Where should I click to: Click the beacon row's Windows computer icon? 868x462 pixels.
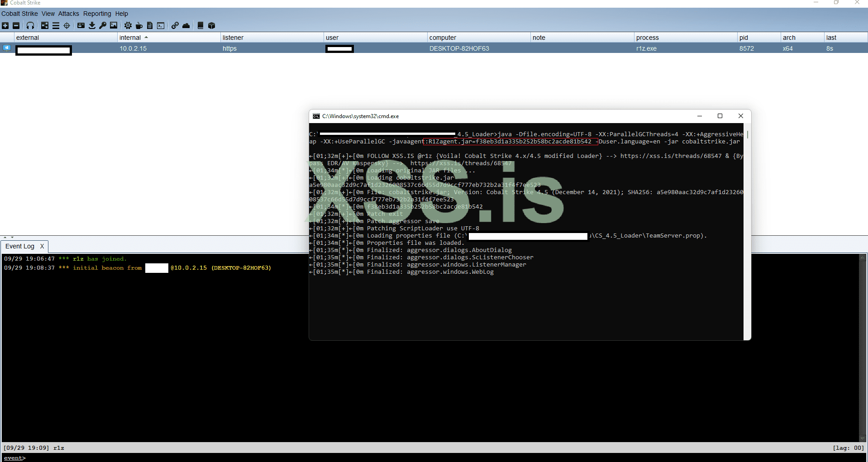(x=7, y=48)
